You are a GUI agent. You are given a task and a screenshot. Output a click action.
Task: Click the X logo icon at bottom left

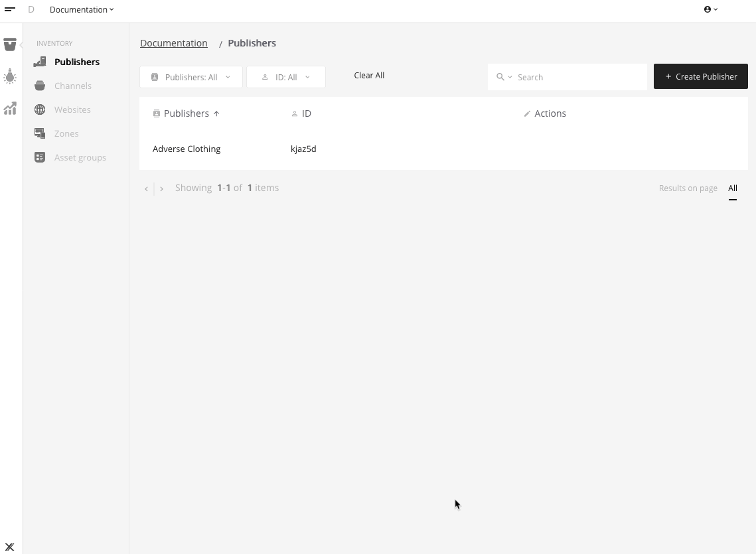pos(10,547)
